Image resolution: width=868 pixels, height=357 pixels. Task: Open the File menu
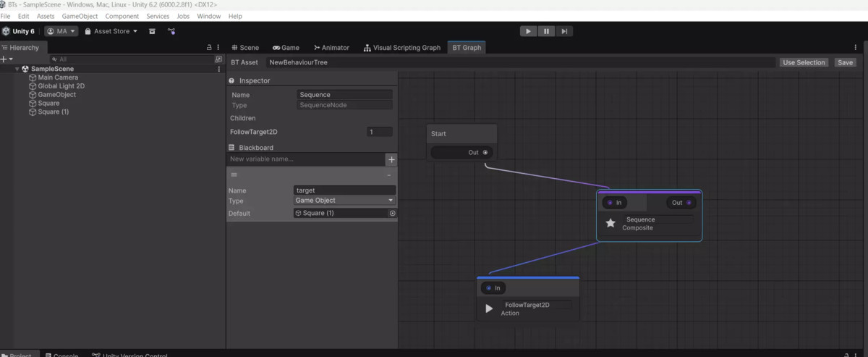pyautogui.click(x=6, y=16)
